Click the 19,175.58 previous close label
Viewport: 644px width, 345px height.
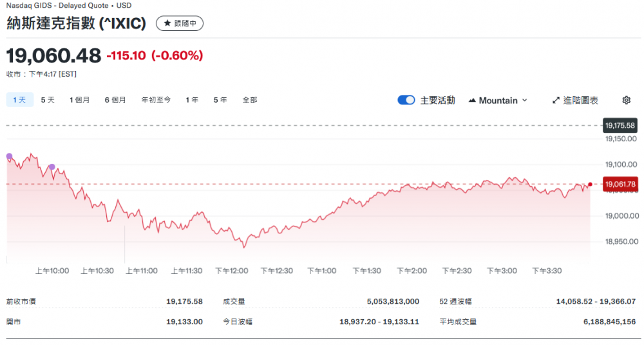coord(621,125)
